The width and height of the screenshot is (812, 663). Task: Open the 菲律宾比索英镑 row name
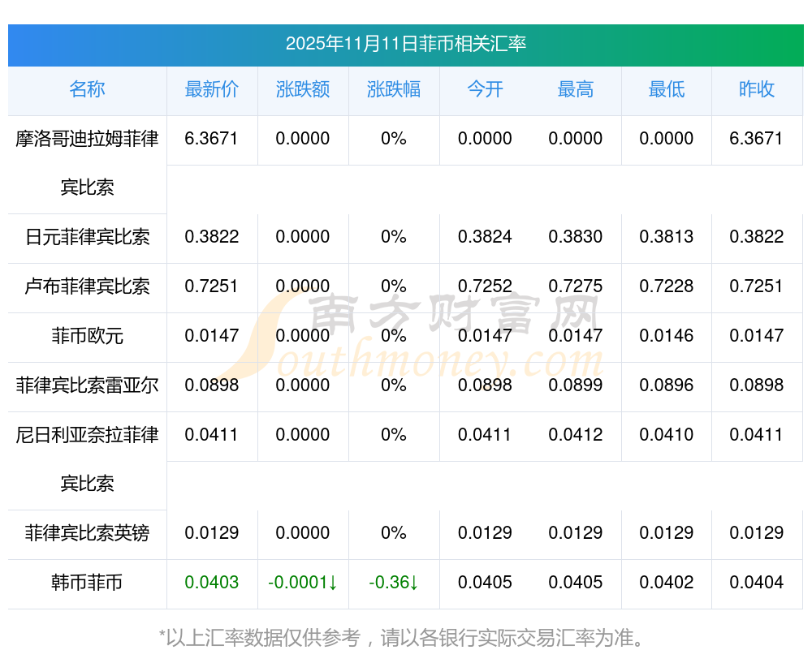click(x=87, y=533)
